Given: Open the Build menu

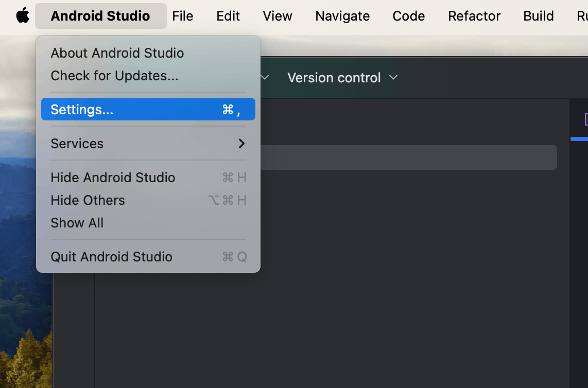Looking at the screenshot, I should pyautogui.click(x=539, y=16).
